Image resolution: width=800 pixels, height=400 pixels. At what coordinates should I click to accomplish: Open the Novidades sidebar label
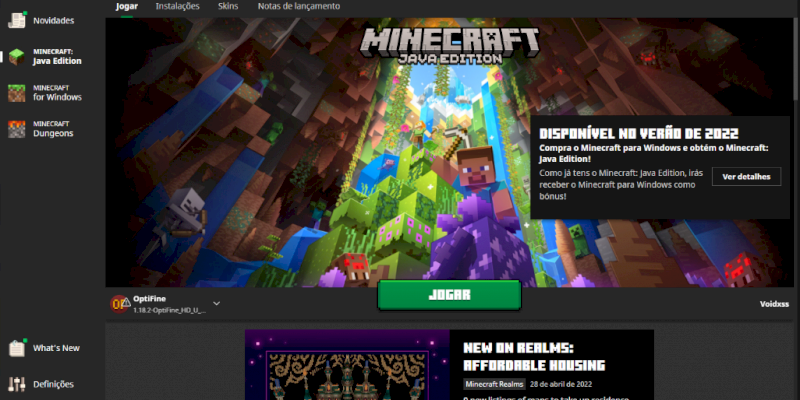54,20
